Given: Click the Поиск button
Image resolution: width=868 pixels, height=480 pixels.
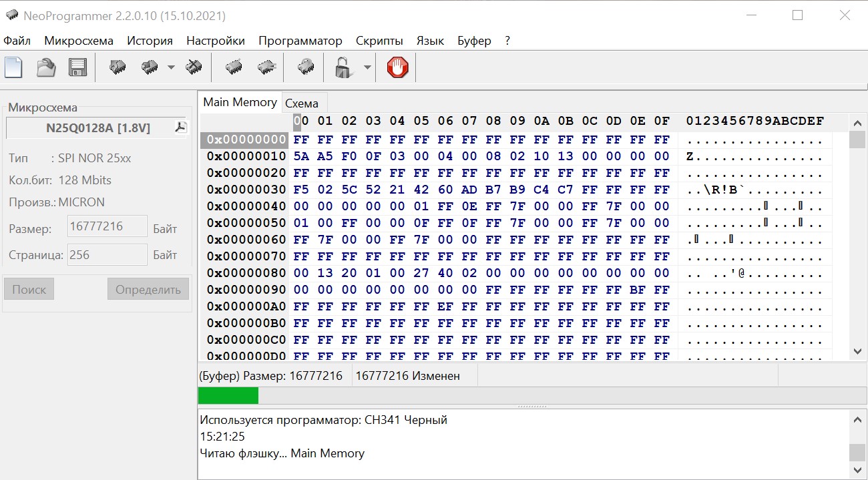Looking at the screenshot, I should pyautogui.click(x=29, y=290).
